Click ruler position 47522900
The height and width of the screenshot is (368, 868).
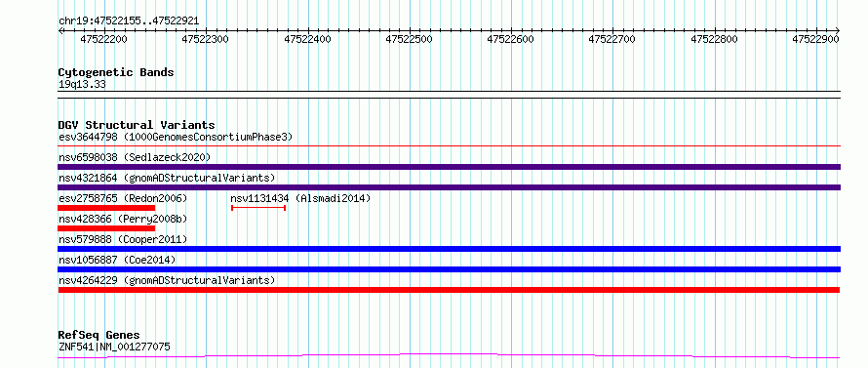816,39
